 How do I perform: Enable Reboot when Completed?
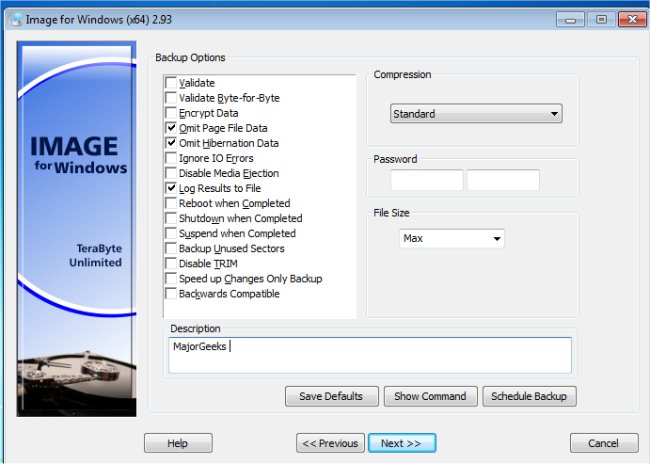[x=171, y=203]
